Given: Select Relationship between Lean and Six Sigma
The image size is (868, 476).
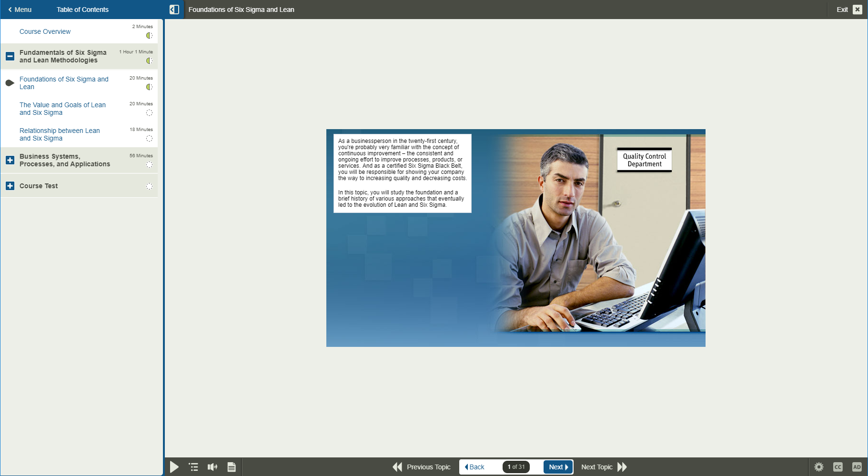Looking at the screenshot, I should (60, 134).
